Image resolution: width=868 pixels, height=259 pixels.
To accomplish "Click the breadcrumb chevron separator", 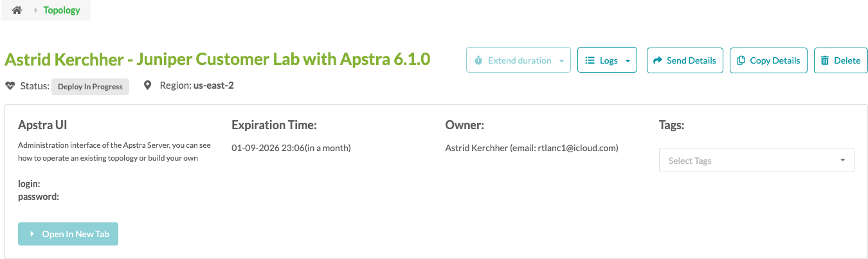I will click(36, 10).
